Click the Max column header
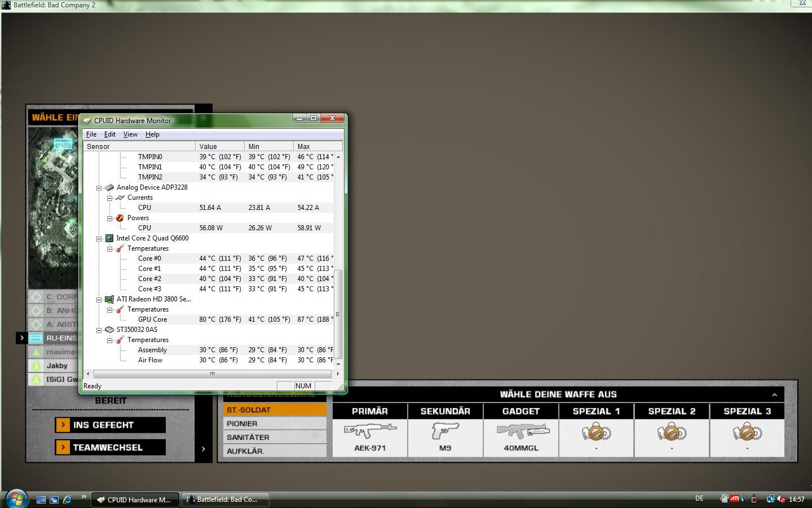The width and height of the screenshot is (812, 508). [317, 146]
